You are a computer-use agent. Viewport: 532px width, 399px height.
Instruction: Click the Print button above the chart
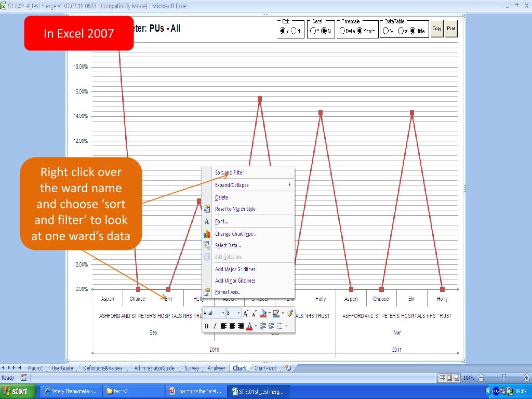tap(451, 29)
